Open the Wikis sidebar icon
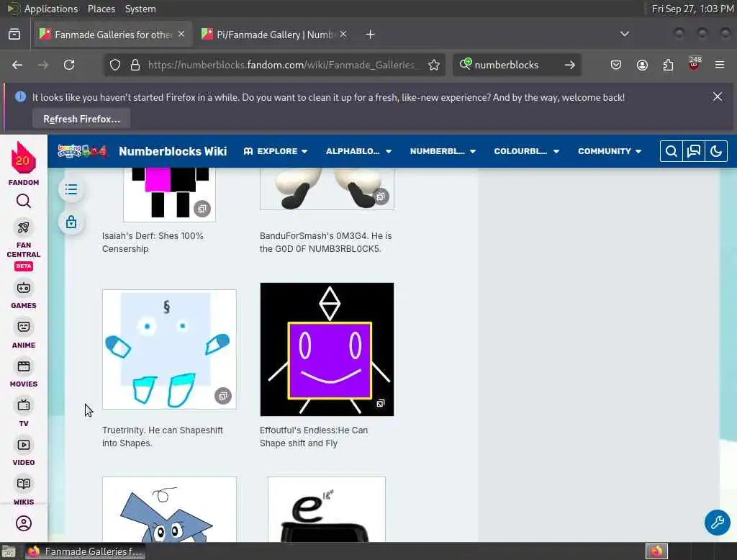Image resolution: width=737 pixels, height=560 pixels. tap(24, 484)
